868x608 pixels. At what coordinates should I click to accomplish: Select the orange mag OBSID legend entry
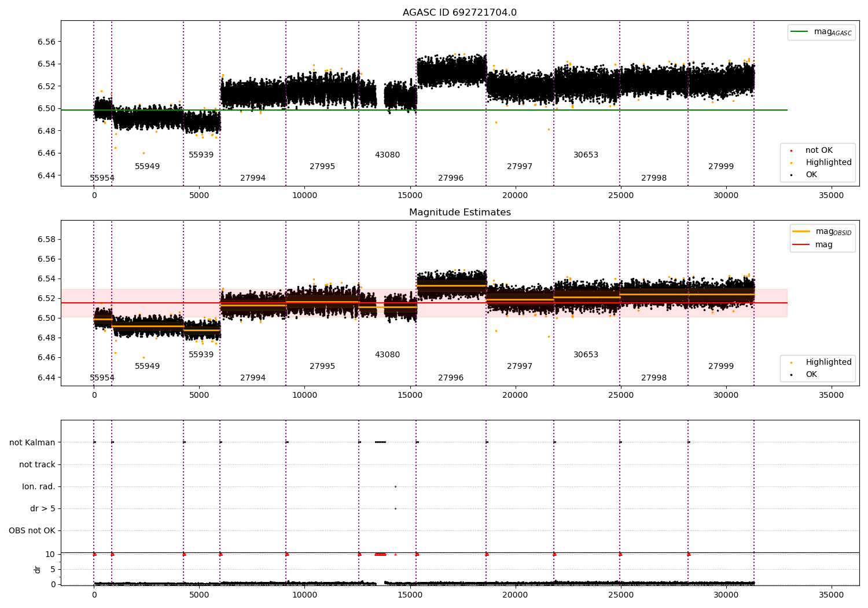tap(822, 232)
